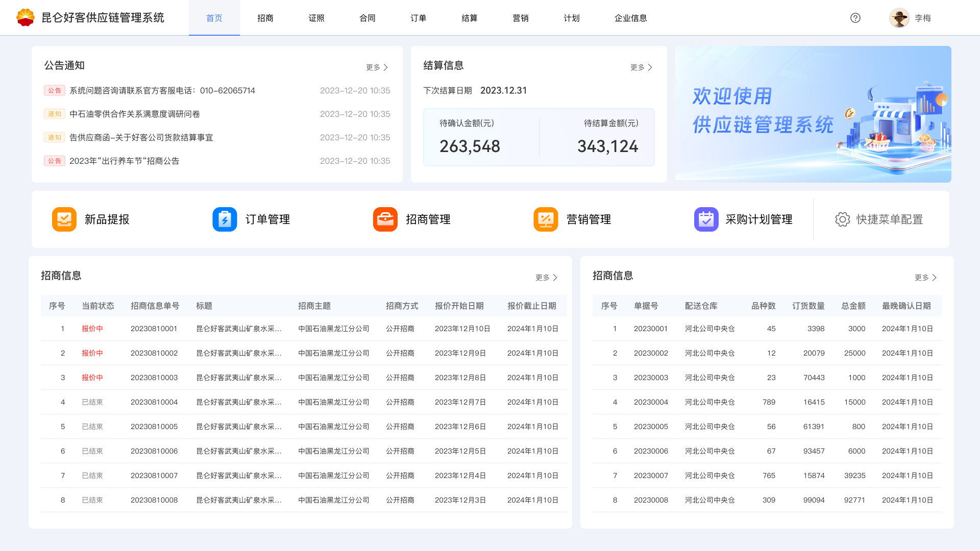Click the 营销管理 shortcut label
Screen dimensions: 980x551
pos(589,219)
